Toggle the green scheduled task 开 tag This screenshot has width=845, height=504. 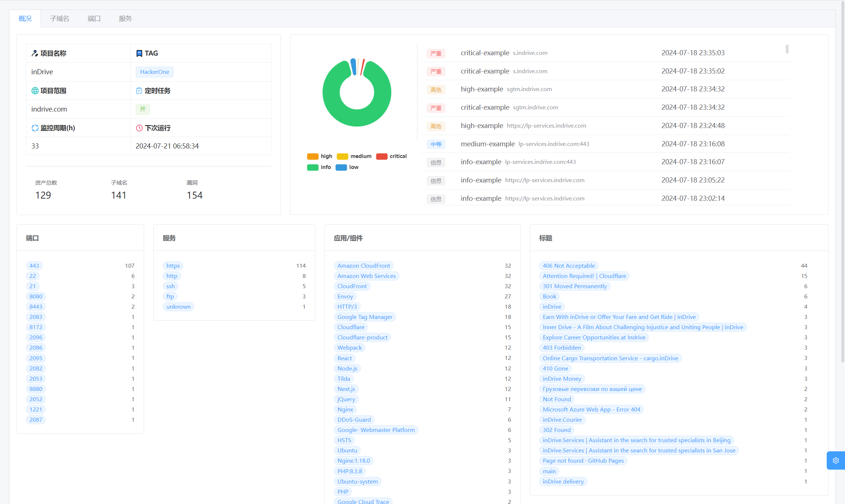point(143,109)
